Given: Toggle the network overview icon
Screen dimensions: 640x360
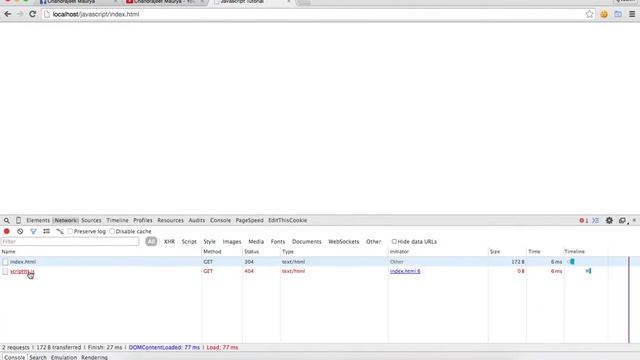Looking at the screenshot, I should 60,231.
